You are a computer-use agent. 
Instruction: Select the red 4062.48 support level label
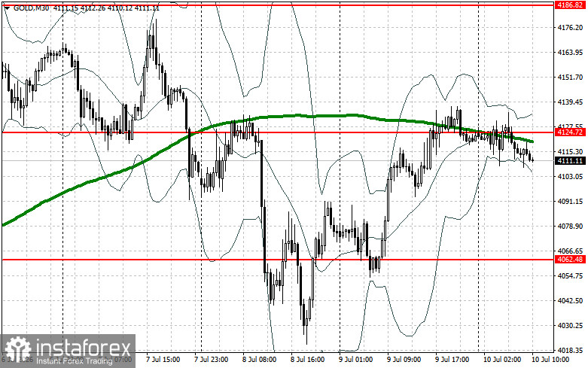coord(570,260)
